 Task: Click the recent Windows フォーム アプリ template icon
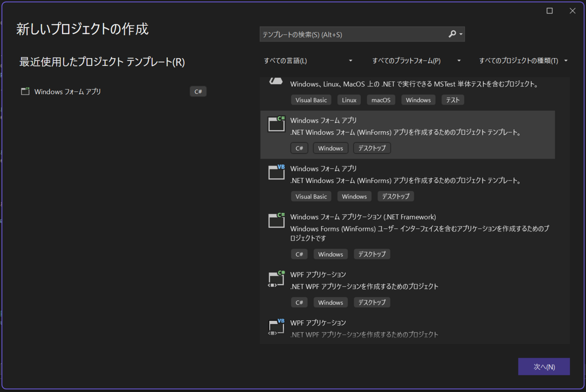[25, 91]
